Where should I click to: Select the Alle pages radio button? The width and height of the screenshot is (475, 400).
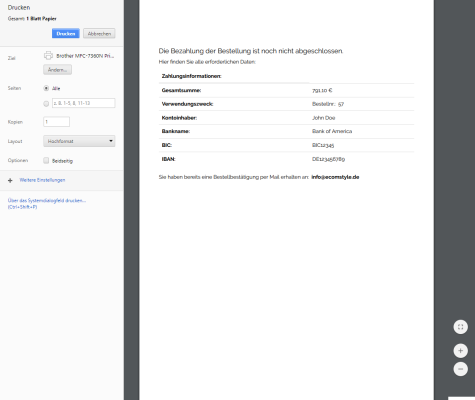click(46, 88)
